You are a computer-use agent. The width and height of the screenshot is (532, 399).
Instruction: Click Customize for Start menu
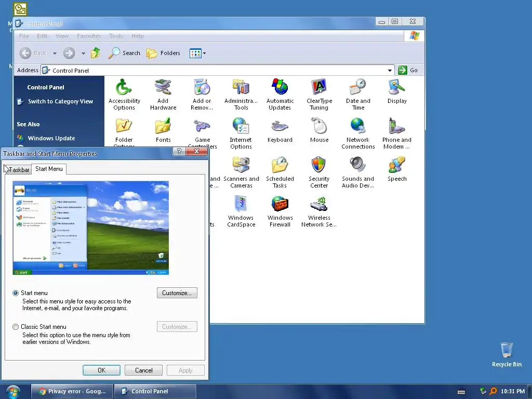coord(177,293)
